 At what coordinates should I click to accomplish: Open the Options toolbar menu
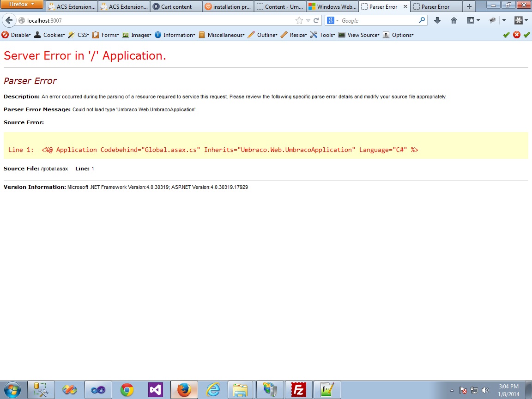399,35
